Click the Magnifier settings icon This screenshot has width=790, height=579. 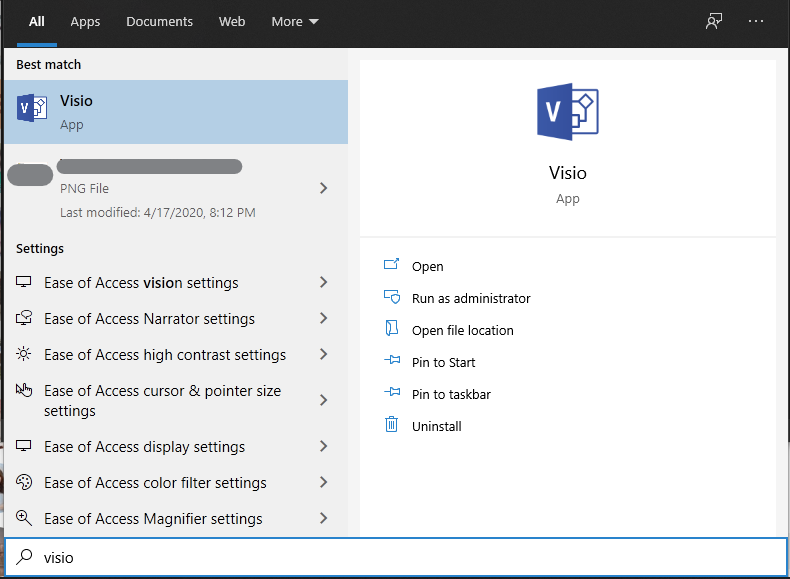[25, 519]
